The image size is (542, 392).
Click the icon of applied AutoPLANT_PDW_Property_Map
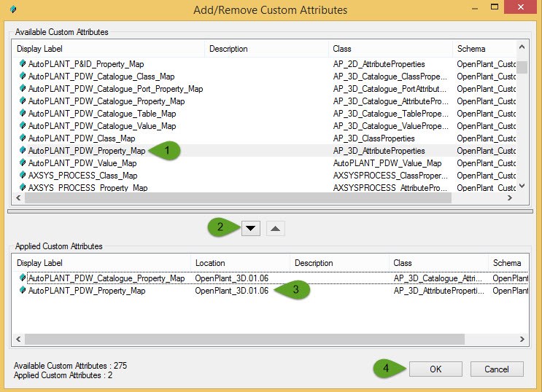23,291
